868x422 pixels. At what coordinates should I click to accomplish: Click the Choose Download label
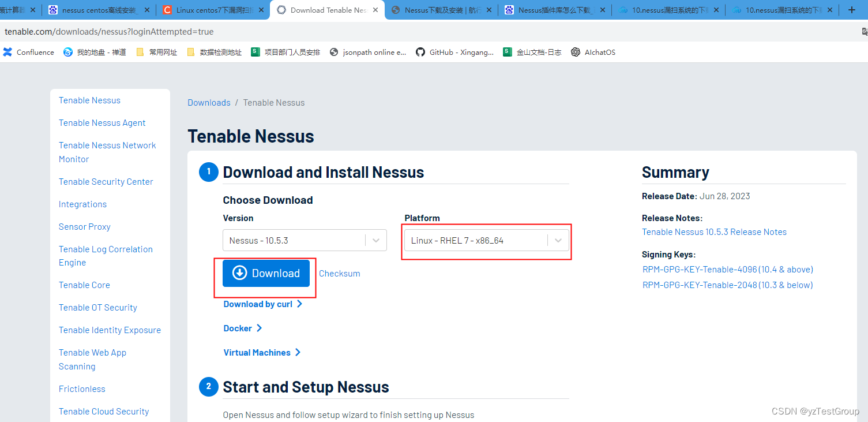click(268, 200)
